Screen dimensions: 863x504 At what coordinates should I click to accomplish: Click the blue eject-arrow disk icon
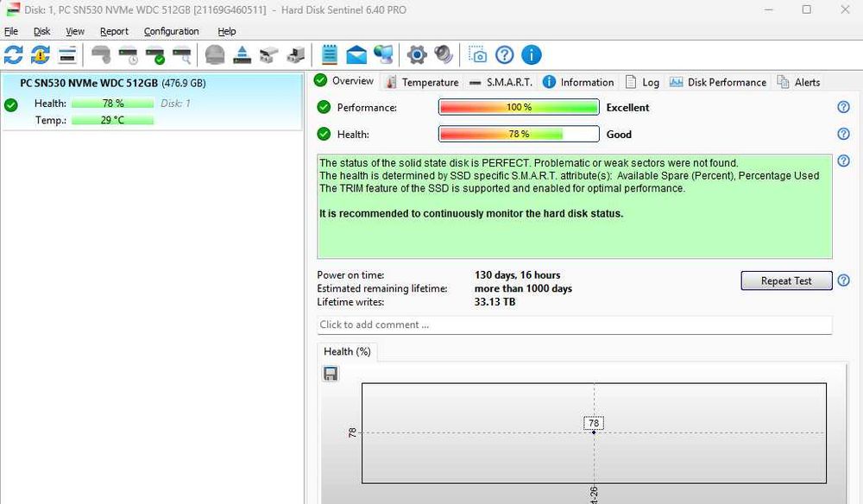point(243,55)
